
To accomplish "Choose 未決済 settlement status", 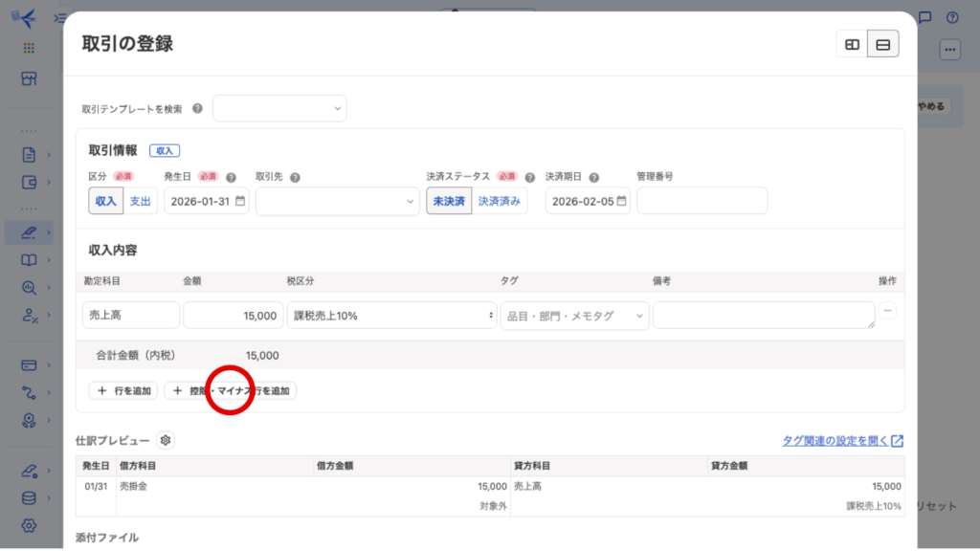I will coord(449,201).
